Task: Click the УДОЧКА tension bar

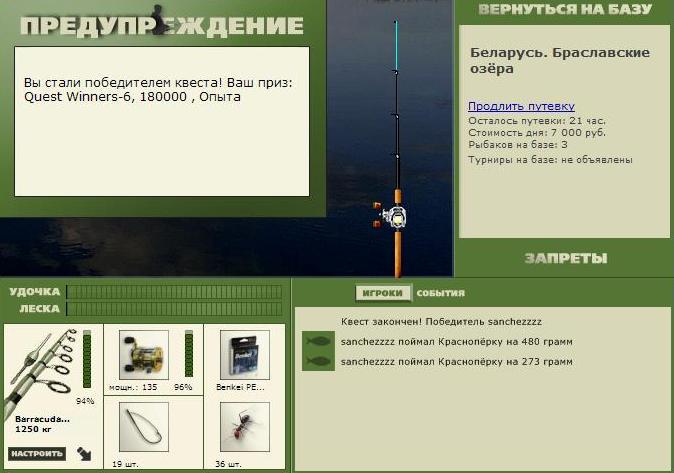Action: tap(175, 292)
